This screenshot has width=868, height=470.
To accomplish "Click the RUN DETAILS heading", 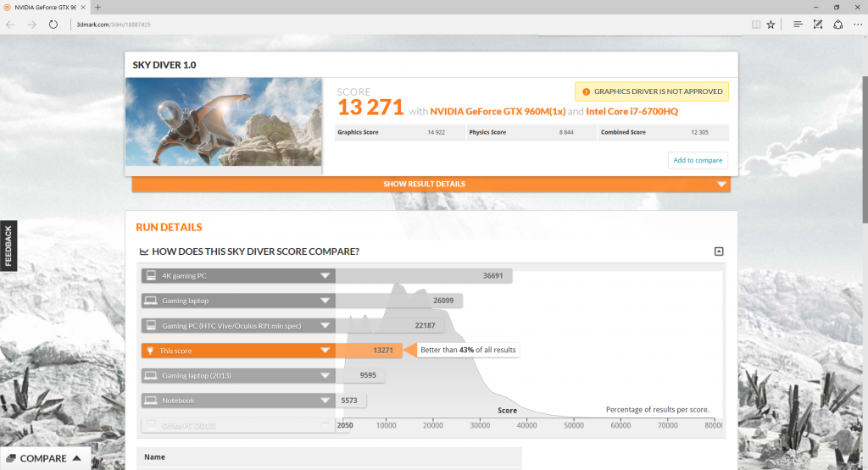I will pyautogui.click(x=169, y=227).
